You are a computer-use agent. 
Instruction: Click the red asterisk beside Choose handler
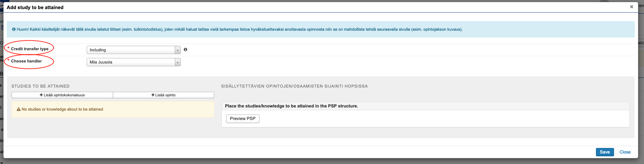8,61
